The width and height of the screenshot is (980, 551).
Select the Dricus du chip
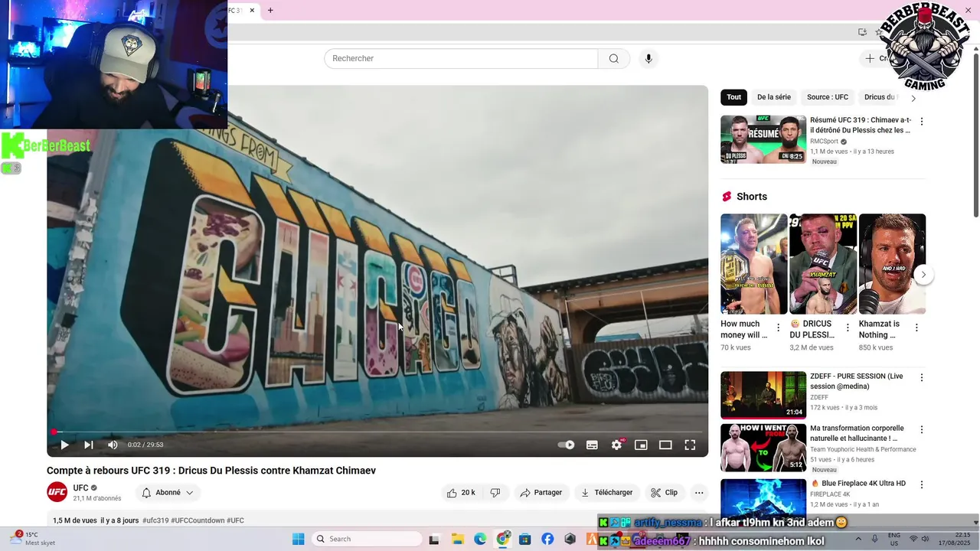[x=880, y=97]
